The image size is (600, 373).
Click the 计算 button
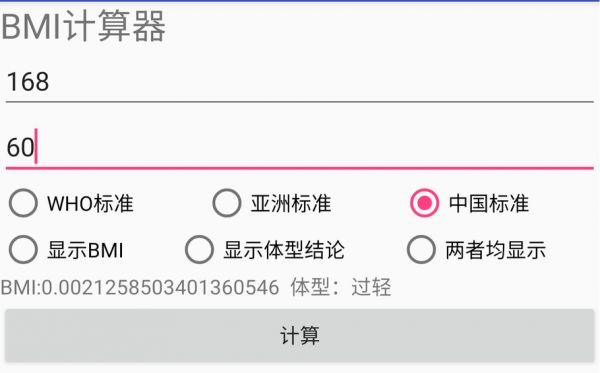300,336
